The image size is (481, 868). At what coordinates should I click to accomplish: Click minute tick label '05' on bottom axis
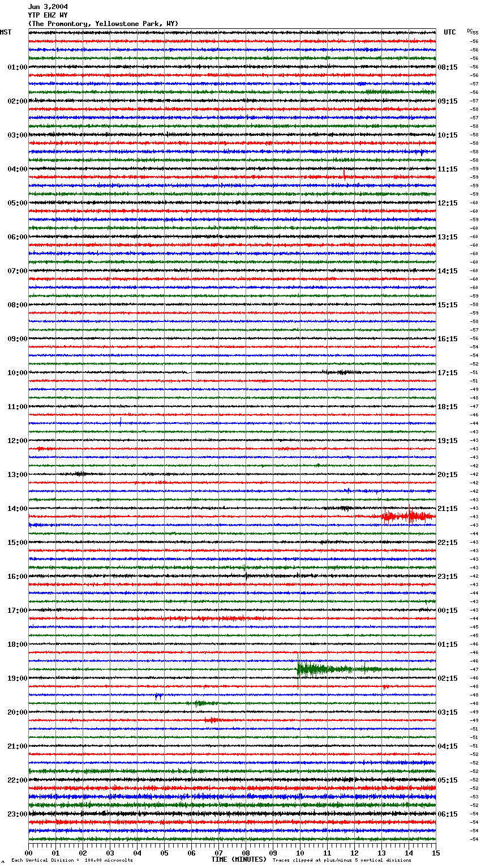(x=164, y=853)
